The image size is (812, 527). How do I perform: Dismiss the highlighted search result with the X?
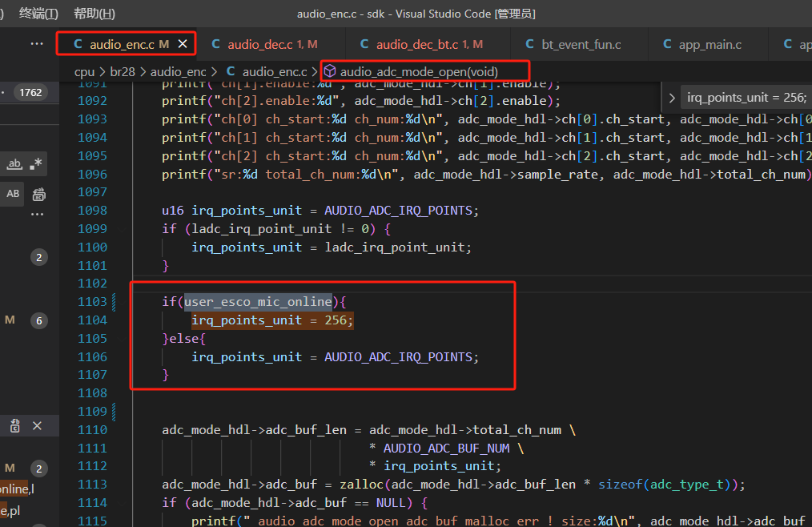pyautogui.click(x=38, y=425)
